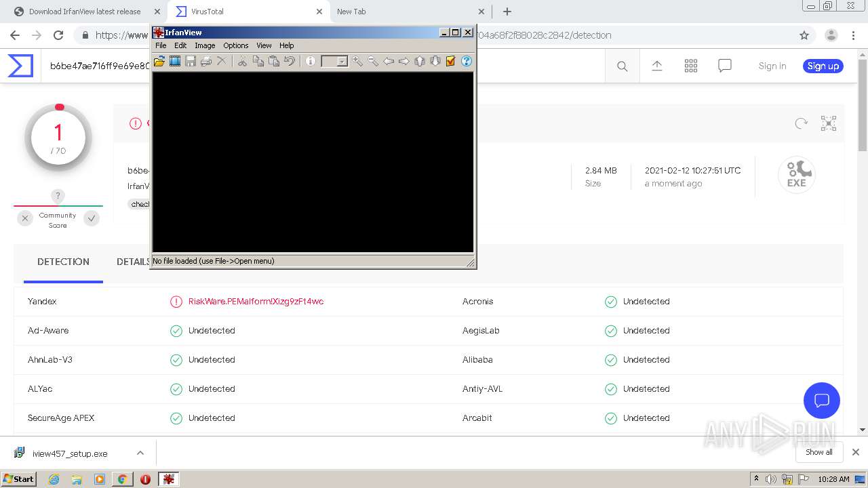Click the iview457_setup.exe download item
868x488 pixels.
[x=70, y=453]
